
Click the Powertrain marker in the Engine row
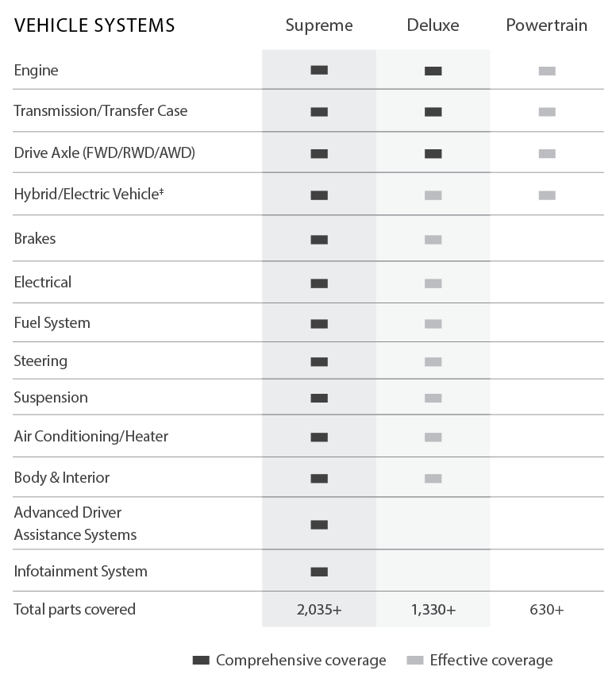547,71
